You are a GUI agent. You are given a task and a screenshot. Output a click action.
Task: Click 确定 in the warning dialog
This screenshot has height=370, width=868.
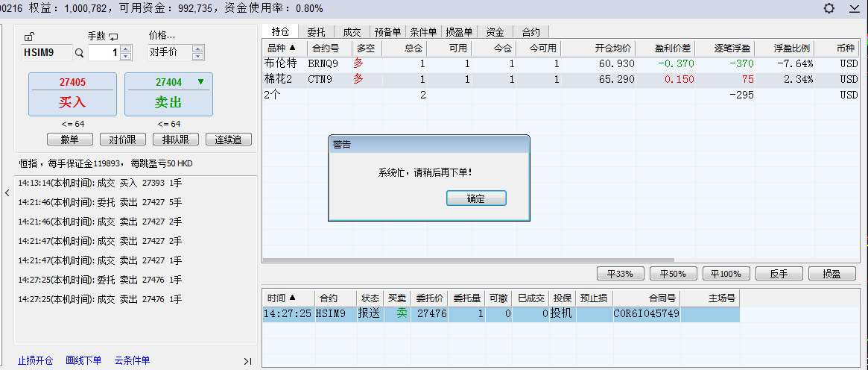click(x=476, y=198)
